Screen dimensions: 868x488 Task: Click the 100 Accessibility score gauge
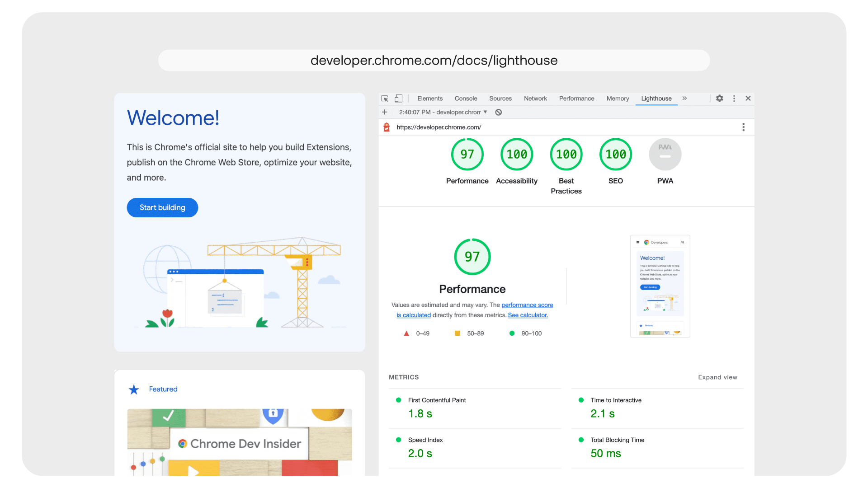[517, 155]
